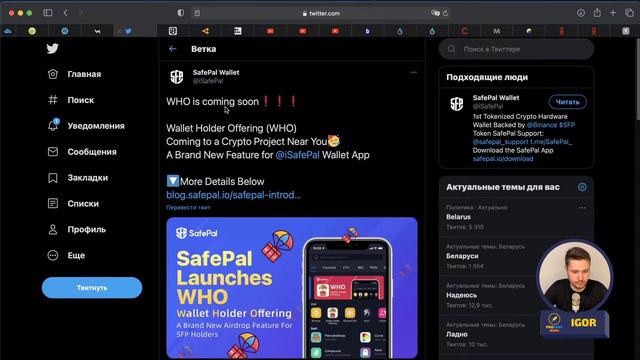Click Safari forward navigation arrow
The height and width of the screenshot is (360, 640).
pos(81,13)
